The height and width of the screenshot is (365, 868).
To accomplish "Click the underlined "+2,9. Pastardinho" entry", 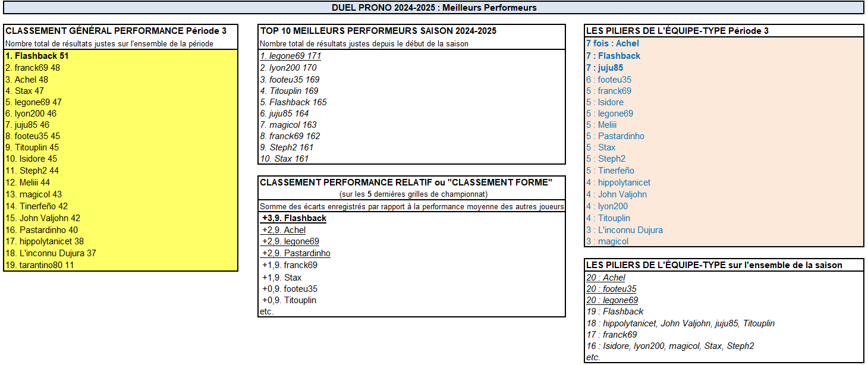I will point(296,253).
